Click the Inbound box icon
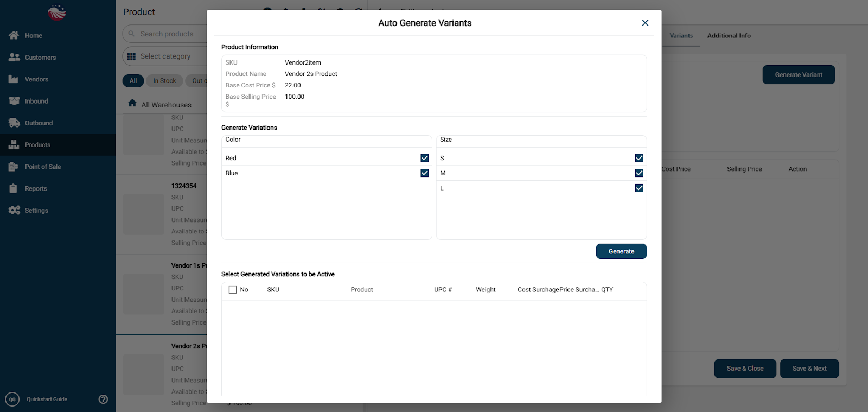 (14, 101)
